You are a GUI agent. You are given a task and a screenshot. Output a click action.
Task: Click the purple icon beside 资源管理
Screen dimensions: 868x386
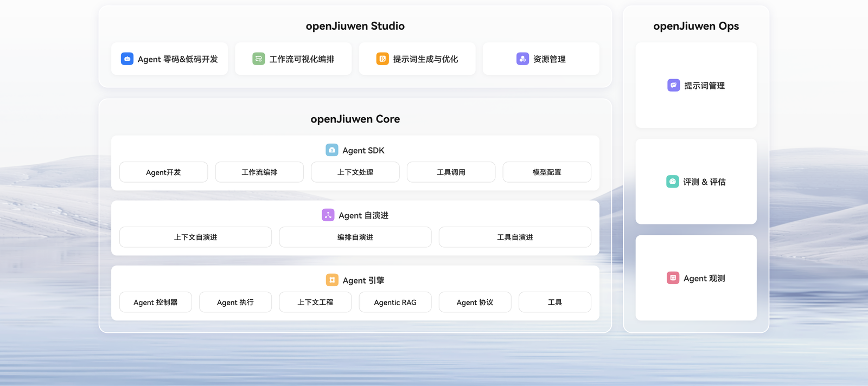[522, 59]
